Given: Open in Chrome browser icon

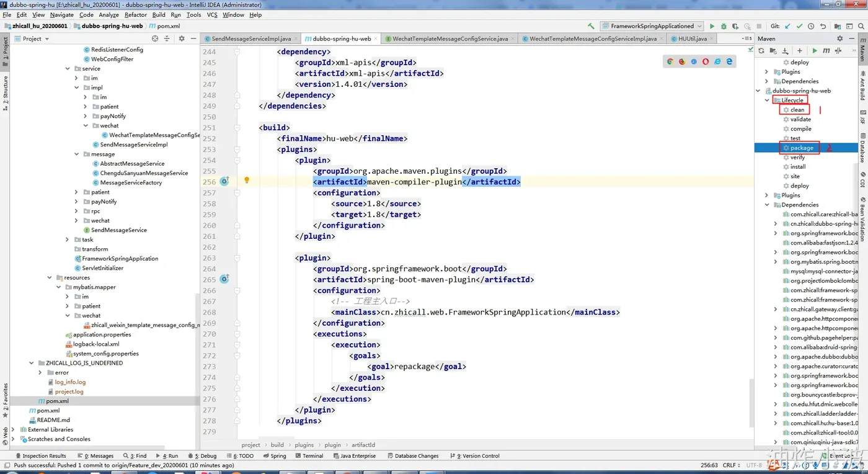Looking at the screenshot, I should 670,61.
